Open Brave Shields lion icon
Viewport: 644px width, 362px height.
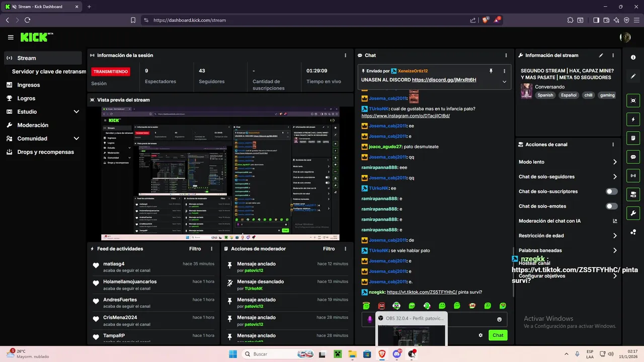tap(486, 20)
